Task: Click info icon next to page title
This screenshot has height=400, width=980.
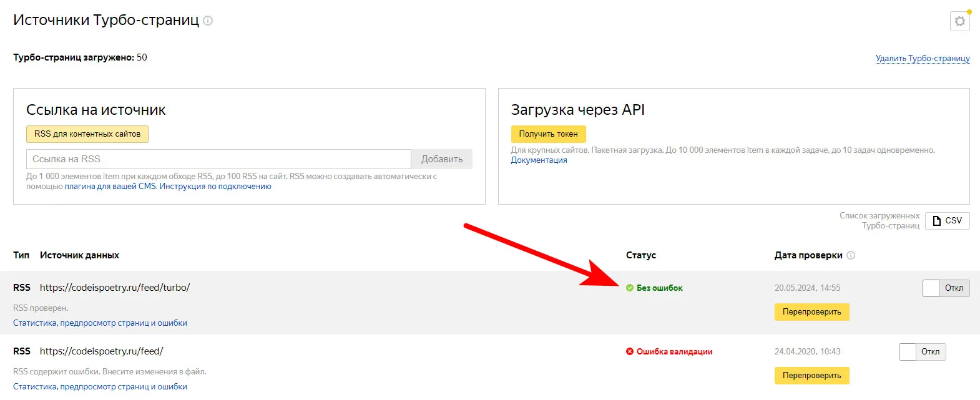Action: [x=208, y=21]
